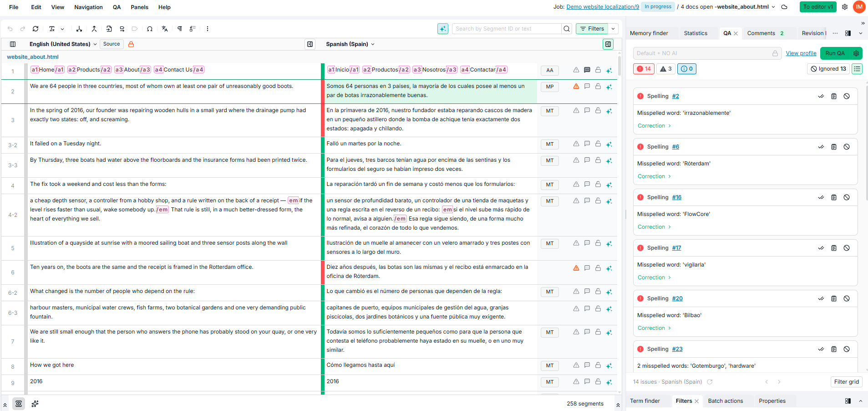Image resolution: width=868 pixels, height=411 pixels.
Task: Toggle the errors filter showing 14
Action: [644, 69]
